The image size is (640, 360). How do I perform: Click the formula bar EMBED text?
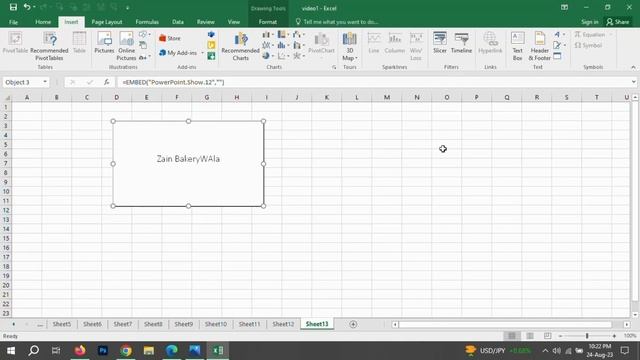pos(173,82)
